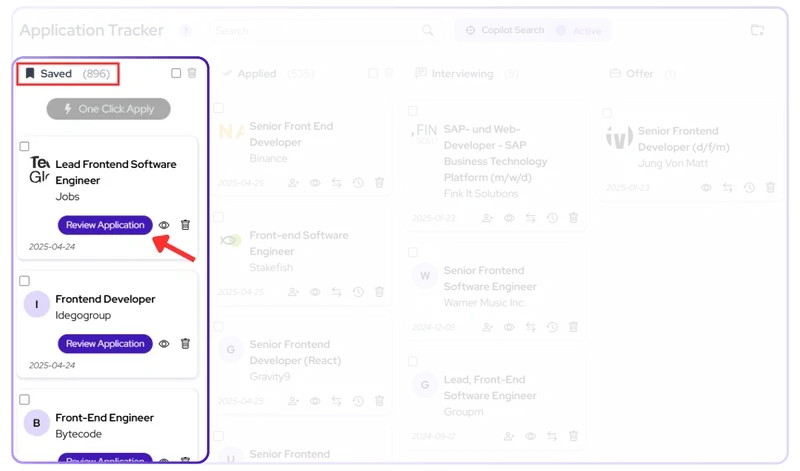Image resolution: width=800 pixels, height=471 pixels.
Task: Switch to the Offer column header
Action: (x=643, y=74)
